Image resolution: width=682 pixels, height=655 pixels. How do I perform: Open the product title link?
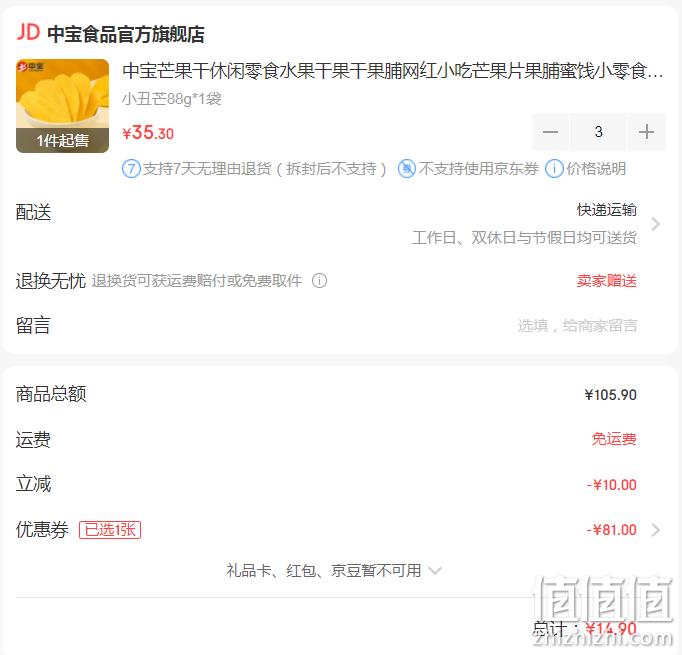pyautogui.click(x=392, y=71)
